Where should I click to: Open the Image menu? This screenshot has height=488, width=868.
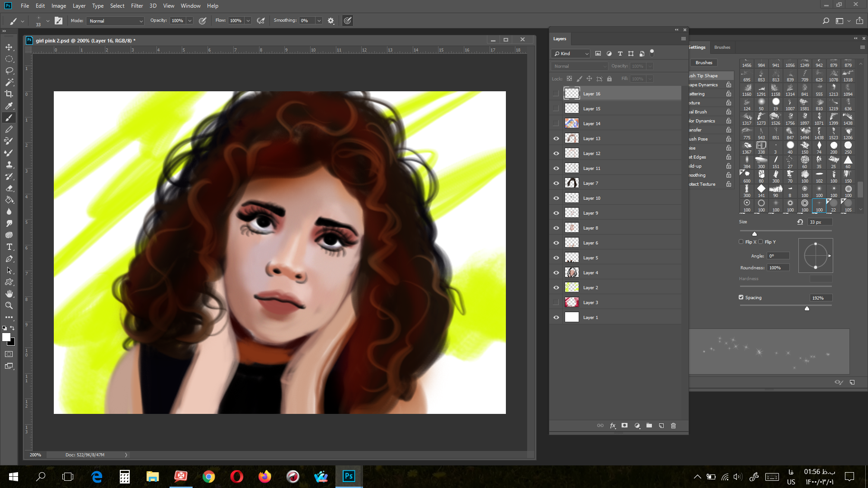(x=59, y=6)
